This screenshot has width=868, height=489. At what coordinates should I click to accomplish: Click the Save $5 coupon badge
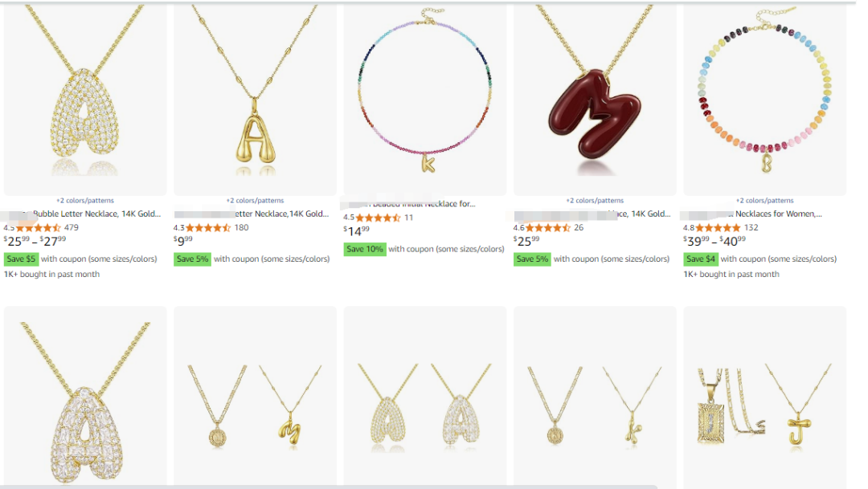pos(21,259)
